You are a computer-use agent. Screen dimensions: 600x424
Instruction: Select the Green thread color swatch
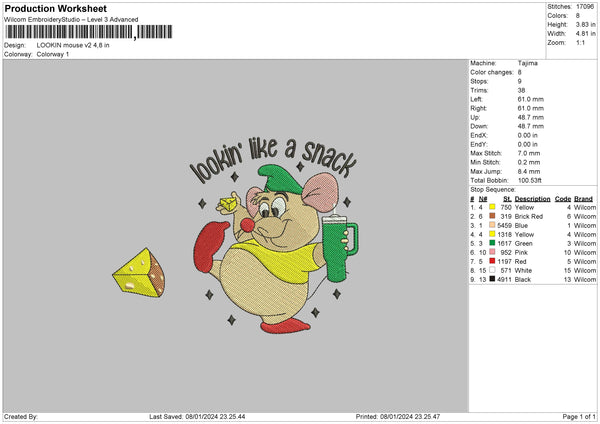(492, 243)
